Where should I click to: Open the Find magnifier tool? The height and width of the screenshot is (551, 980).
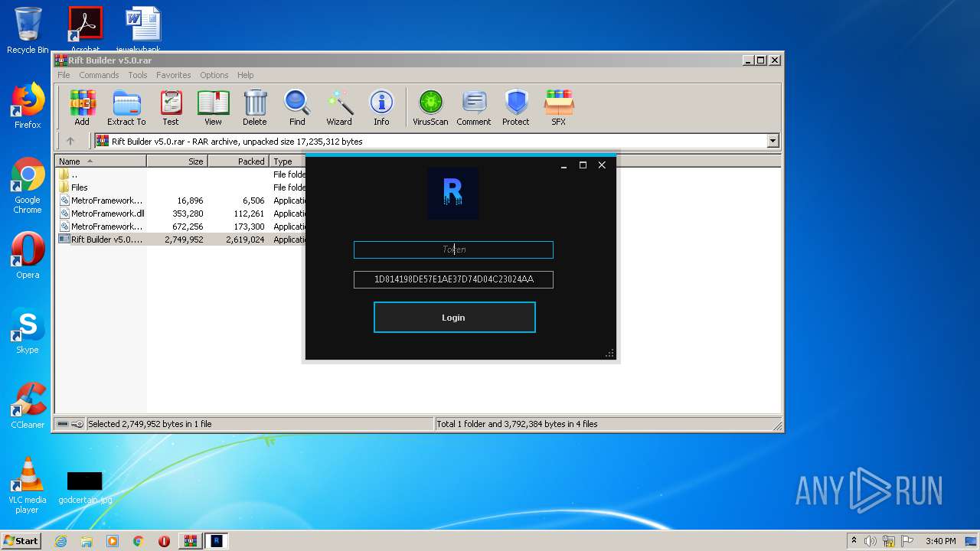297,107
